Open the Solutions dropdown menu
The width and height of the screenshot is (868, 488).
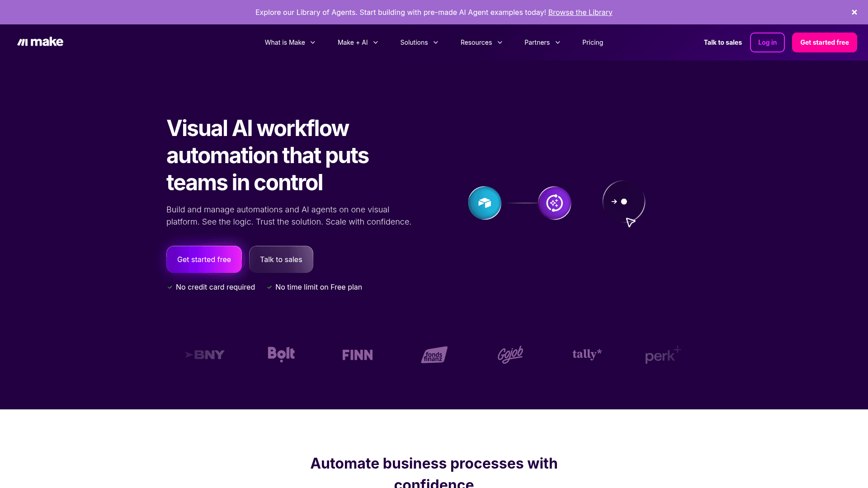(x=419, y=42)
